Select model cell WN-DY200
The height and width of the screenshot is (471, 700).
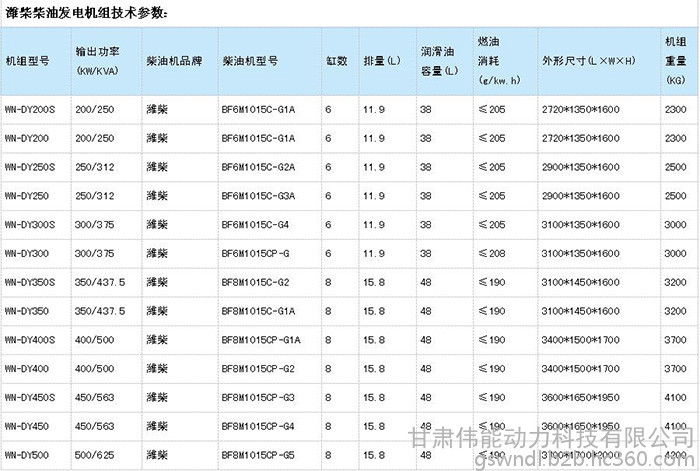(27, 138)
